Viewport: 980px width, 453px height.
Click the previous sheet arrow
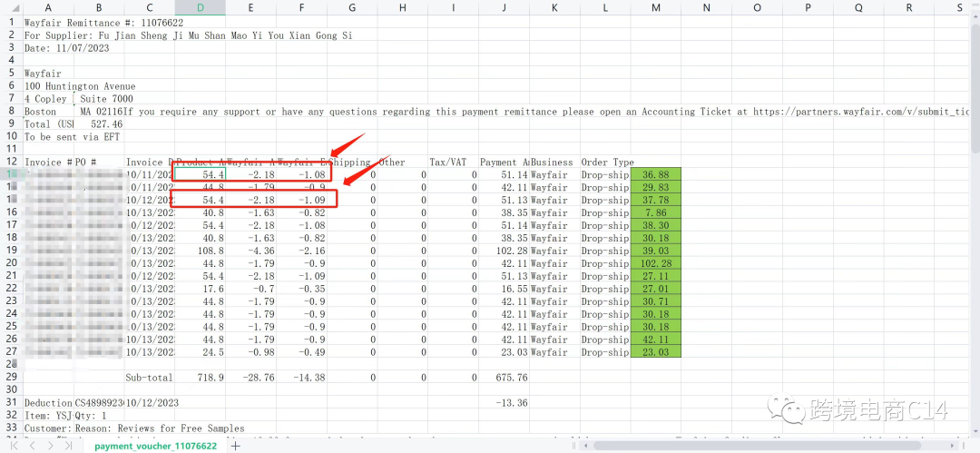[30, 446]
